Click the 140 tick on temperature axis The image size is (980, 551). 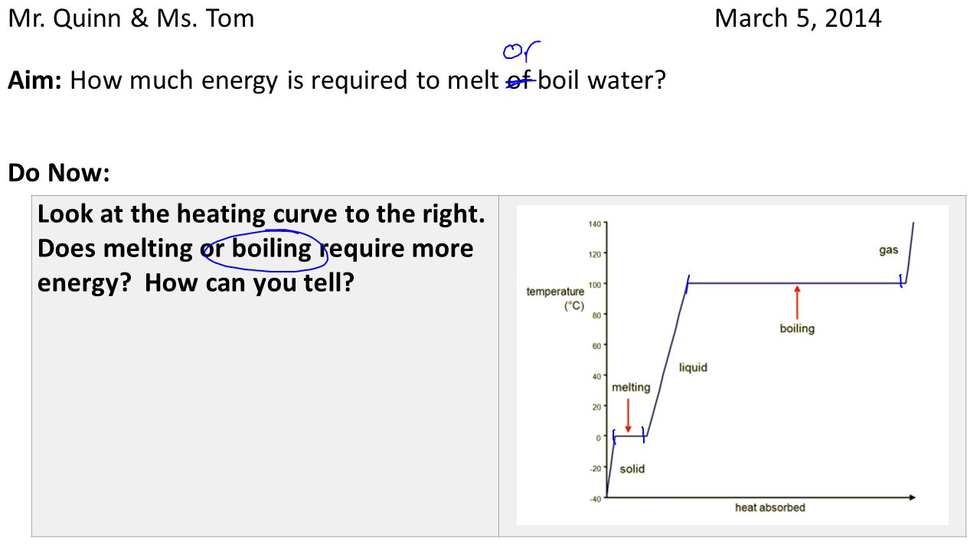595,223
